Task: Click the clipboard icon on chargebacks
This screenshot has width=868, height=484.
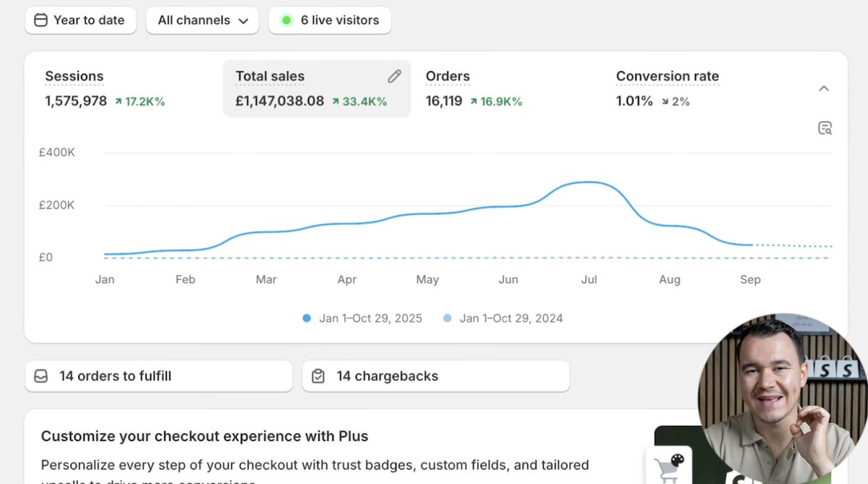Action: tap(318, 376)
